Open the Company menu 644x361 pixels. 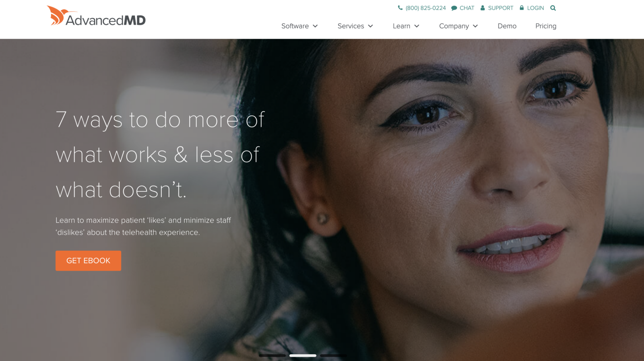point(458,26)
